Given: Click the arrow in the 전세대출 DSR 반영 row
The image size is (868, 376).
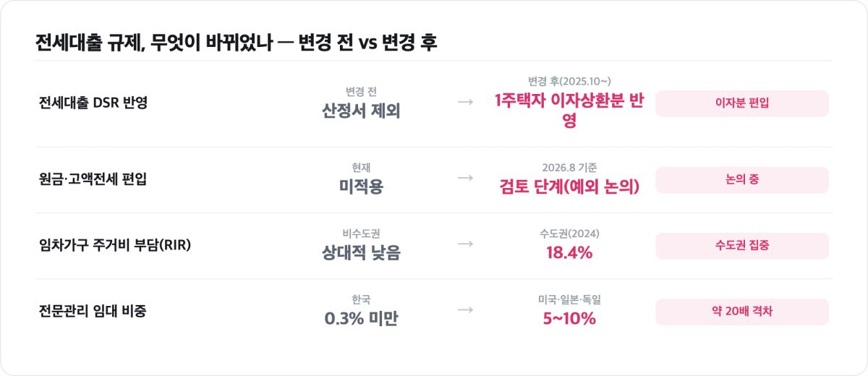Looking at the screenshot, I should [466, 103].
